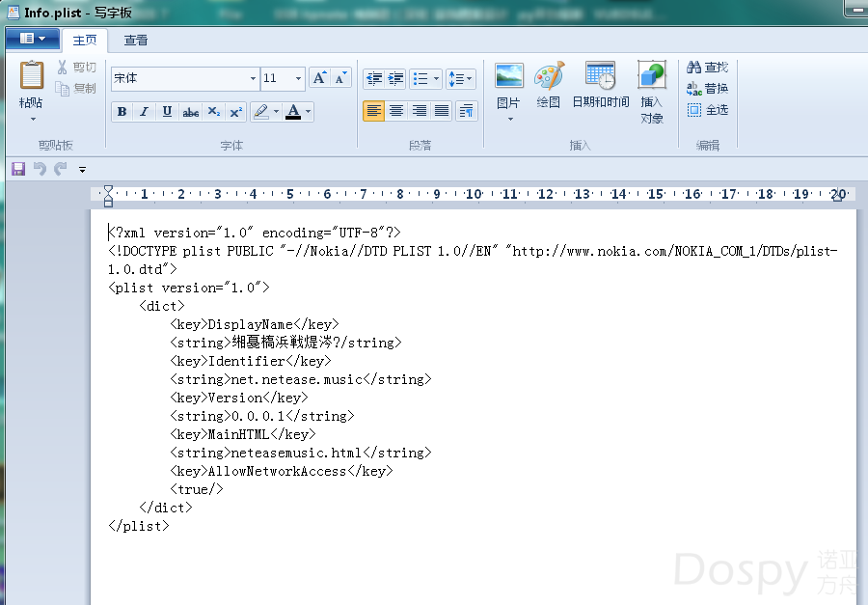The height and width of the screenshot is (605, 868).
Task: Insert a Picture (图片) icon
Action: pos(509,76)
